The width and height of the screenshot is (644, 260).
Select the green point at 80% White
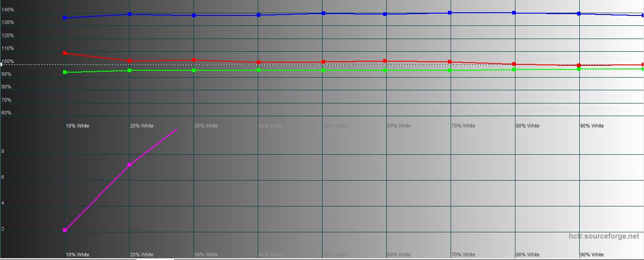(x=514, y=69)
